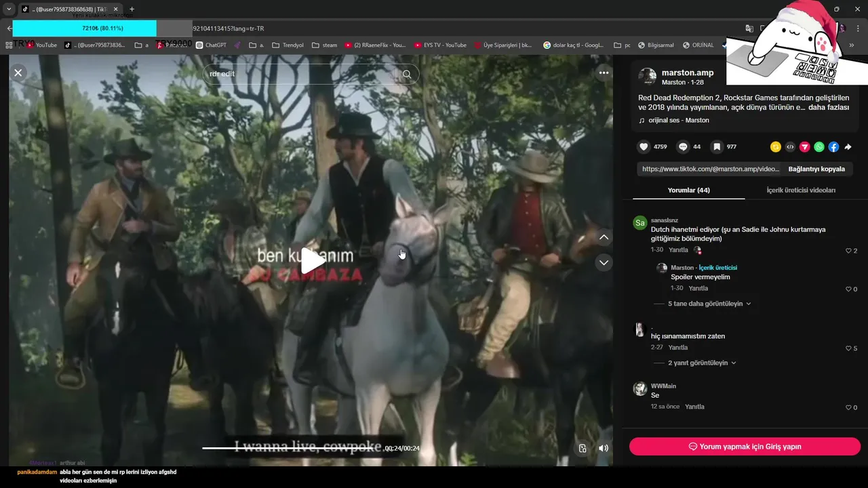Screen dimensions: 868x488
Task: Open a new browser tab with plus
Action: click(x=132, y=9)
